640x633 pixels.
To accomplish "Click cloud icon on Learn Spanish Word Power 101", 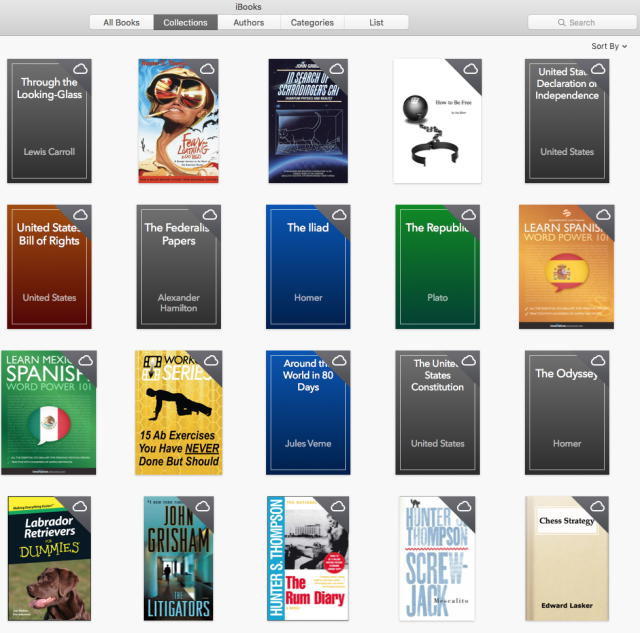I will pyautogui.click(x=603, y=214).
